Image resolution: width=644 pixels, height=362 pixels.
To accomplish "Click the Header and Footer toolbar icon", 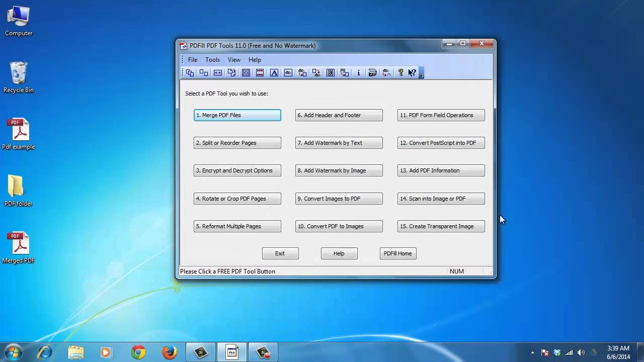I will click(x=260, y=73).
